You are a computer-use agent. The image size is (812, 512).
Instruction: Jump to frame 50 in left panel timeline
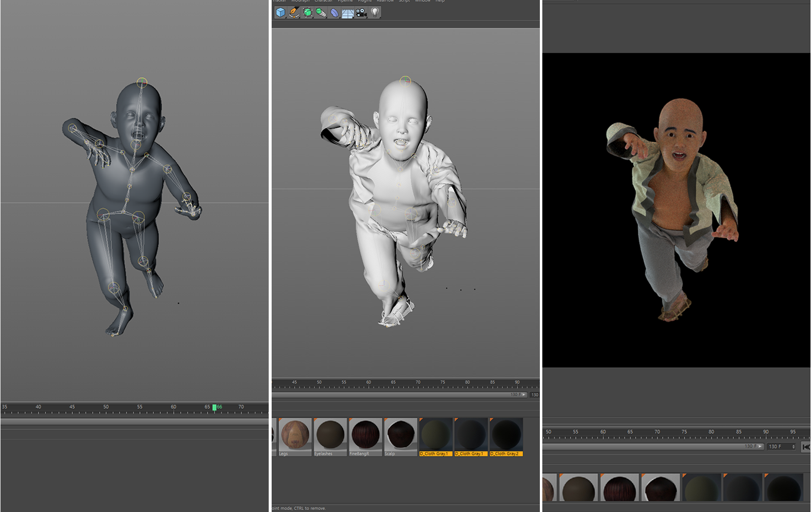click(106, 407)
